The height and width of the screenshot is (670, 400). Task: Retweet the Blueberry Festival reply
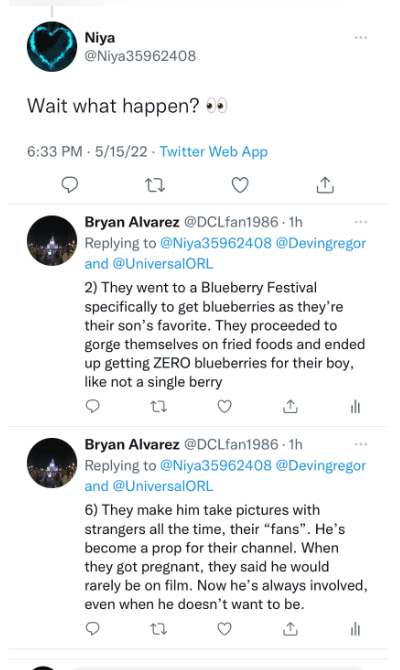point(159,406)
